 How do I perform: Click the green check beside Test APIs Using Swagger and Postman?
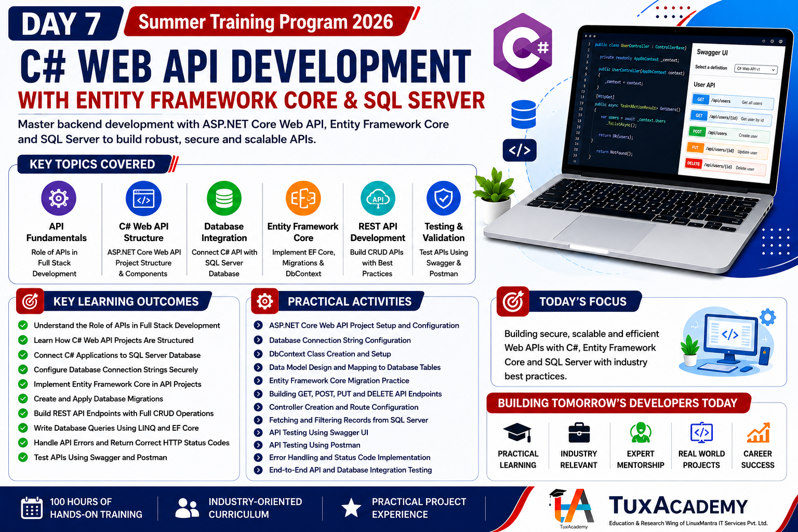click(23, 457)
